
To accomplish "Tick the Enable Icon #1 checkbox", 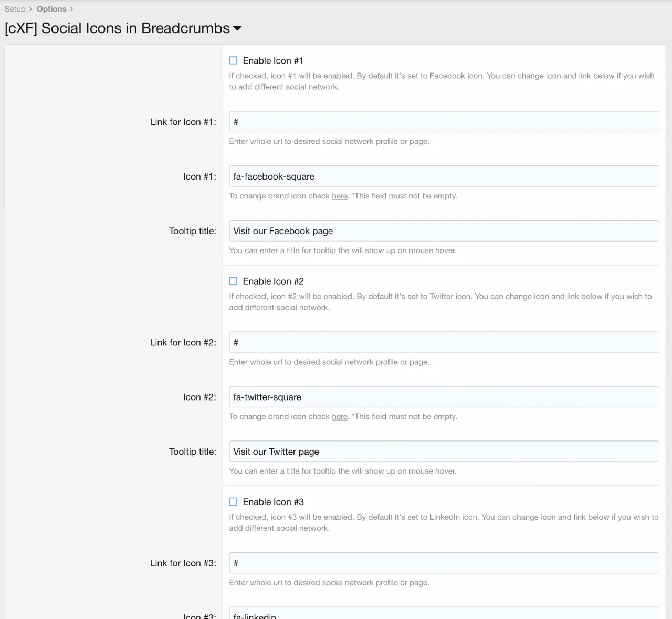I will (233, 60).
